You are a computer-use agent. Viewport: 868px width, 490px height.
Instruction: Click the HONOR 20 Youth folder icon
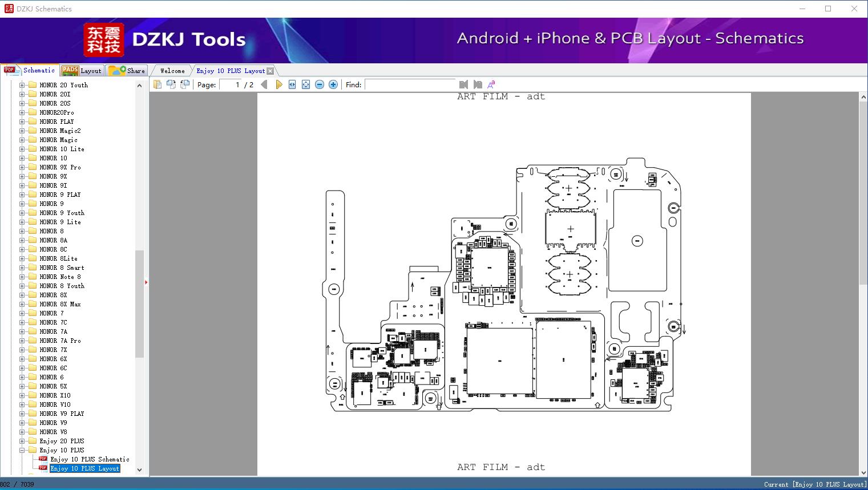(33, 85)
